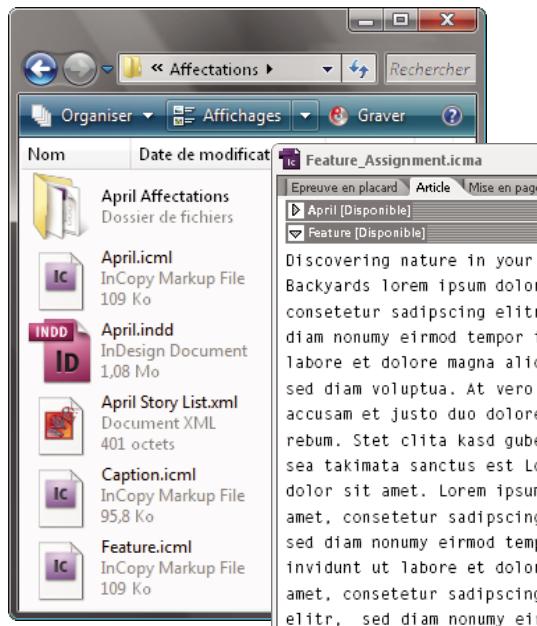Click text line 'Discovering nature in your'
The image size is (537, 626).
tap(409, 261)
